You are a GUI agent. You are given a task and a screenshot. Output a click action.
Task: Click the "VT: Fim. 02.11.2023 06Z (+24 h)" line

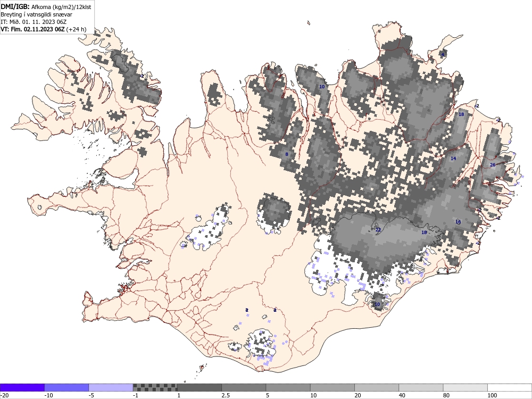click(44, 29)
